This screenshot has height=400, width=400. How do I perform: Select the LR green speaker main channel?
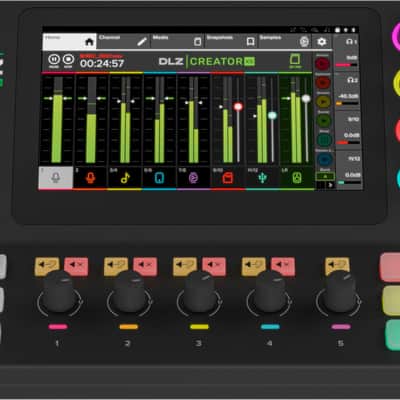coord(297,178)
